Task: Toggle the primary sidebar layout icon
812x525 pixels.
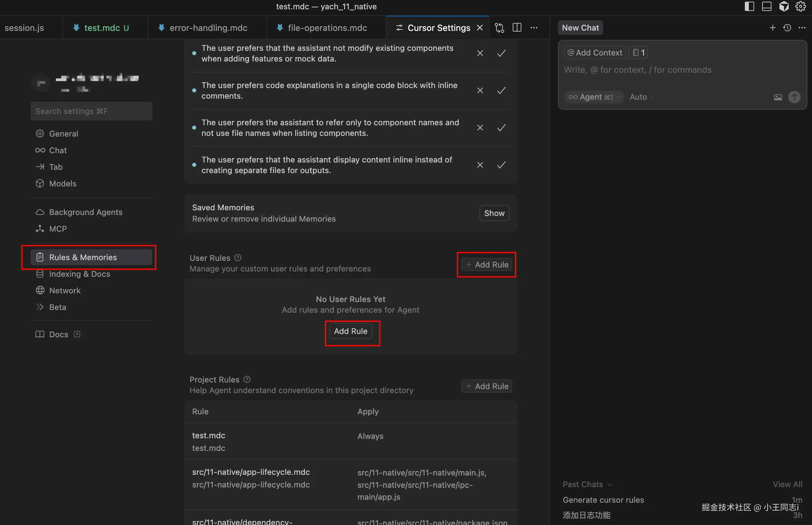Action: [749, 6]
